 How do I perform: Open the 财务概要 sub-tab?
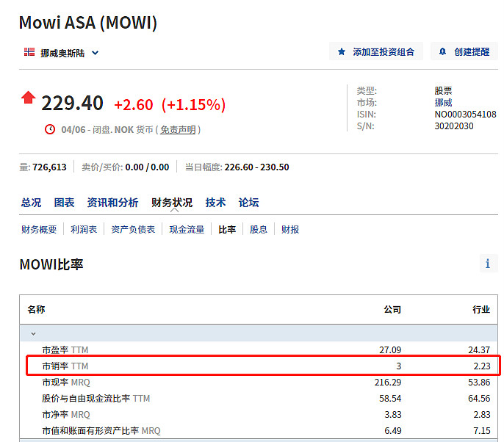tap(39, 229)
